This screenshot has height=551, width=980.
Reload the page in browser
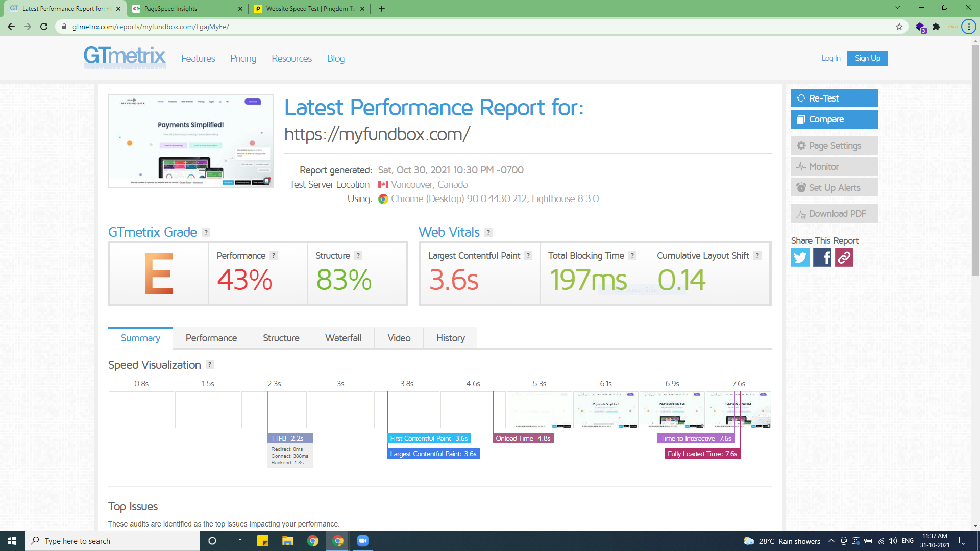pos(44,27)
